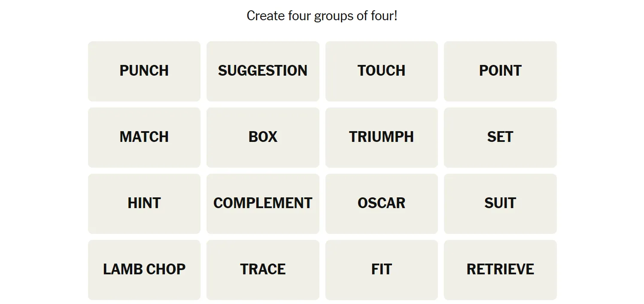Image resolution: width=644 pixels, height=304 pixels.
Task: Click the 'Create four groups of four!' heading
Action: click(x=322, y=16)
